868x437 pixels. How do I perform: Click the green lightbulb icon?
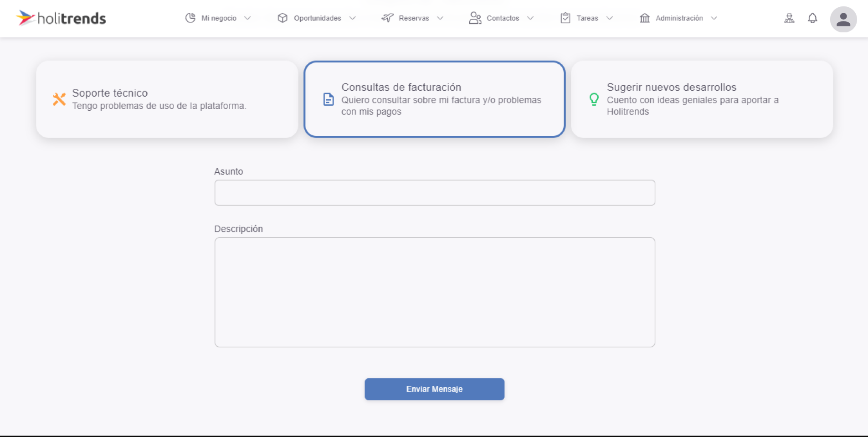[x=594, y=99]
